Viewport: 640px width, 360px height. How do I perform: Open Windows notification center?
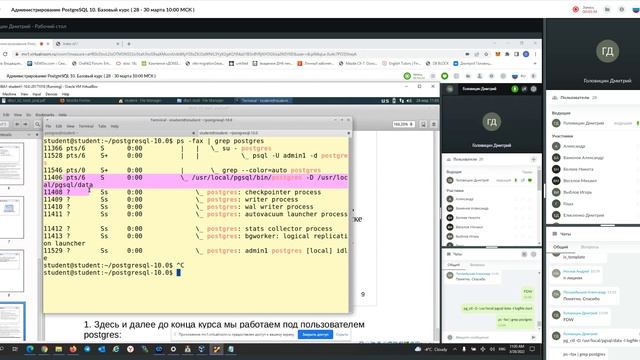532,349
